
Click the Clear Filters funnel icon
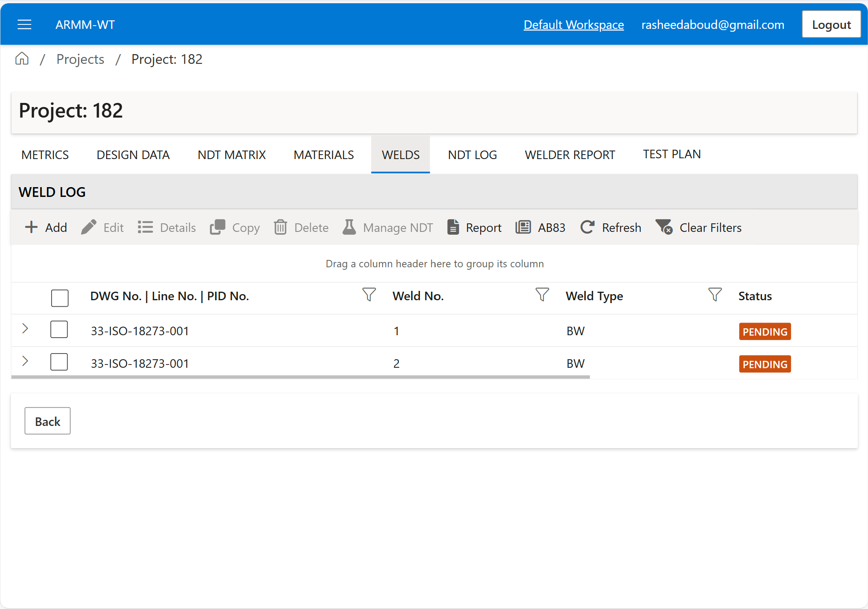[664, 227]
